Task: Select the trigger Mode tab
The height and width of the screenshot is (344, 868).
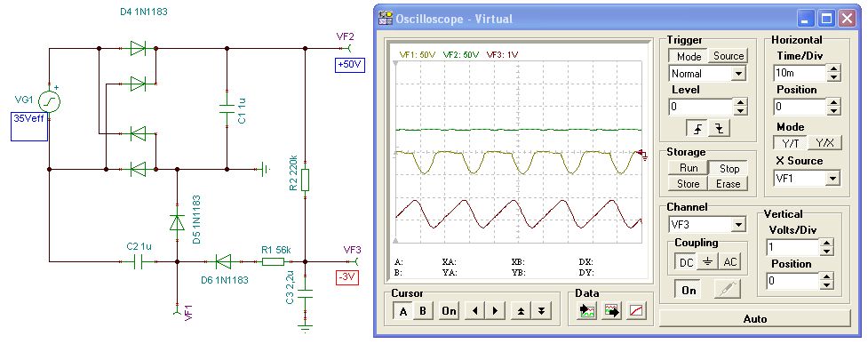Action: tap(689, 56)
